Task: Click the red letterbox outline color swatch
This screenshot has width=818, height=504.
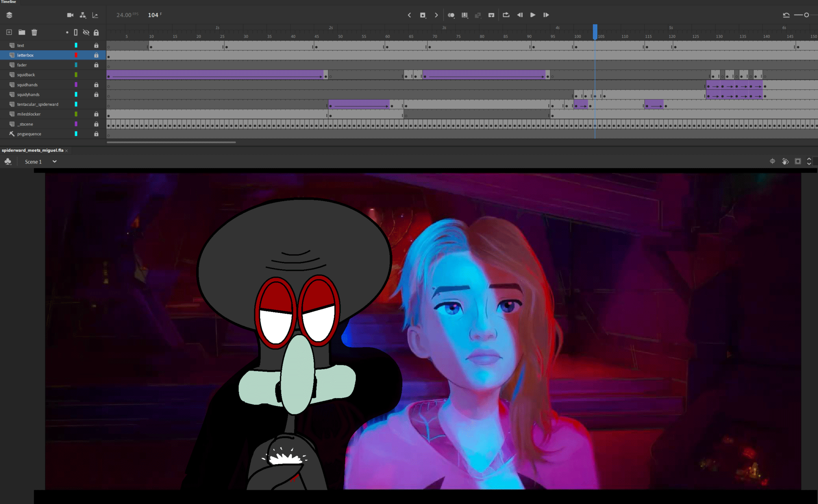Action: (76, 55)
